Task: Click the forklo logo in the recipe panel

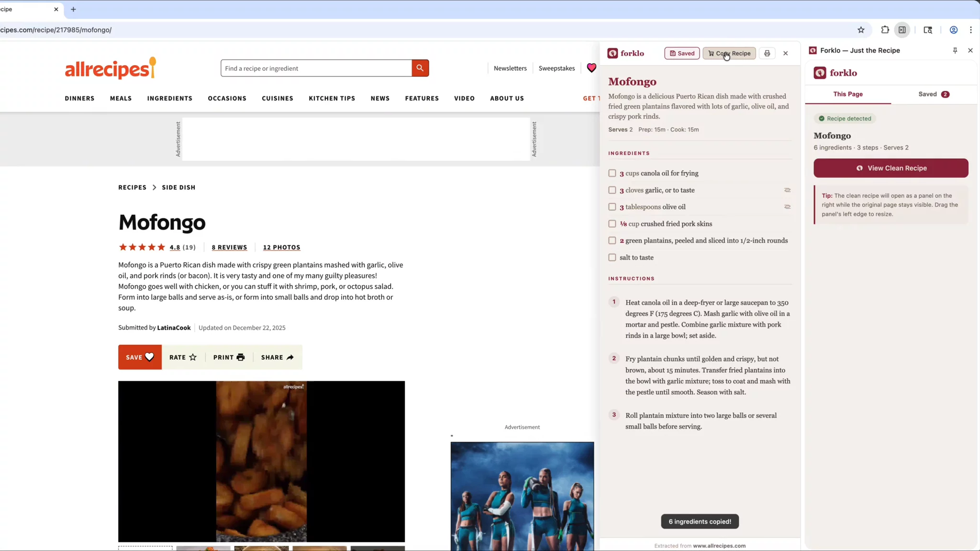Action: click(626, 53)
